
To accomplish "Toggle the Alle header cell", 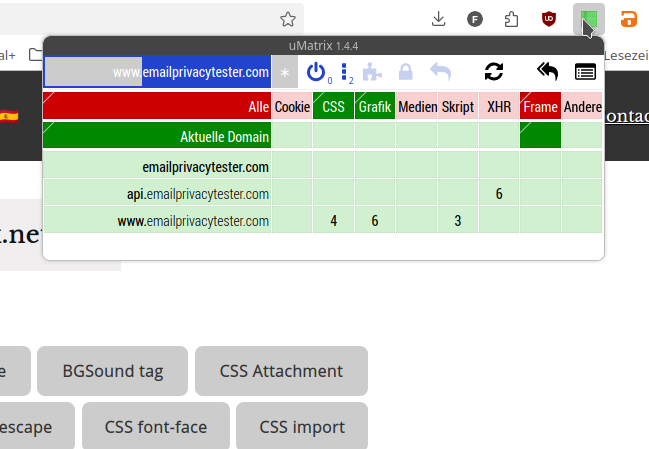I will pos(157,106).
